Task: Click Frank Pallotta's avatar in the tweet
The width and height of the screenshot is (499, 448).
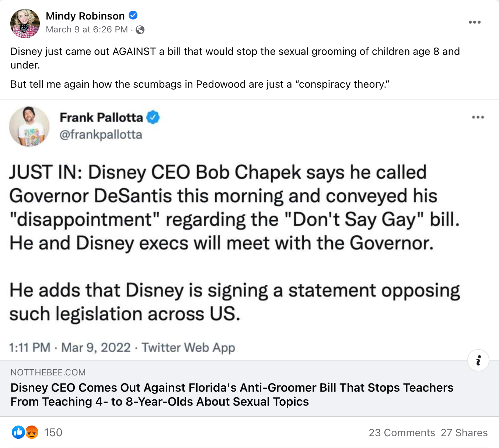Action: click(x=29, y=126)
